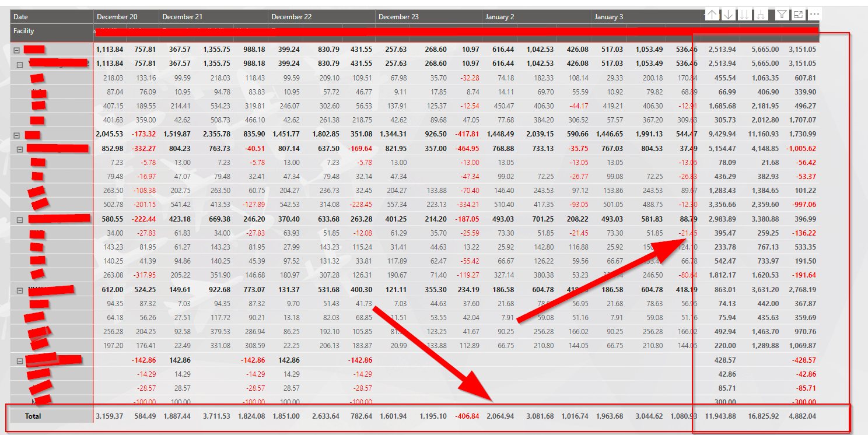Collapse the subgroup row showing 852.98
Screen dimensions: 868x435
20,149
